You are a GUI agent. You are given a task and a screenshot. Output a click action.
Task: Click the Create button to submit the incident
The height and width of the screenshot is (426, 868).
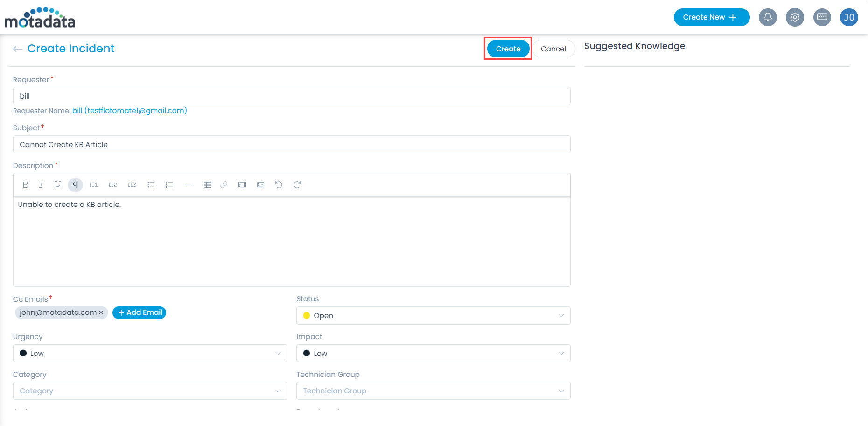coord(508,49)
